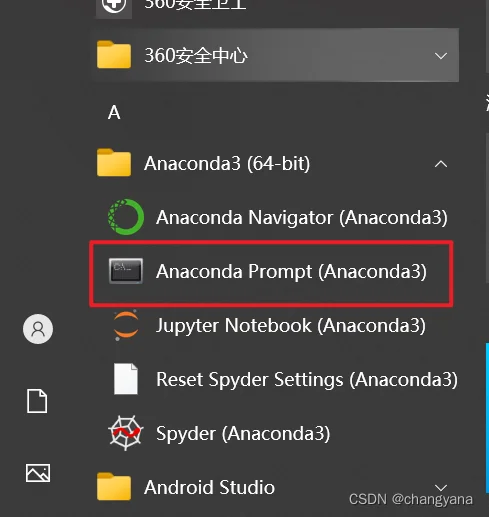Open Anaconda Navigator (Anaconda3) entry

click(x=275, y=217)
